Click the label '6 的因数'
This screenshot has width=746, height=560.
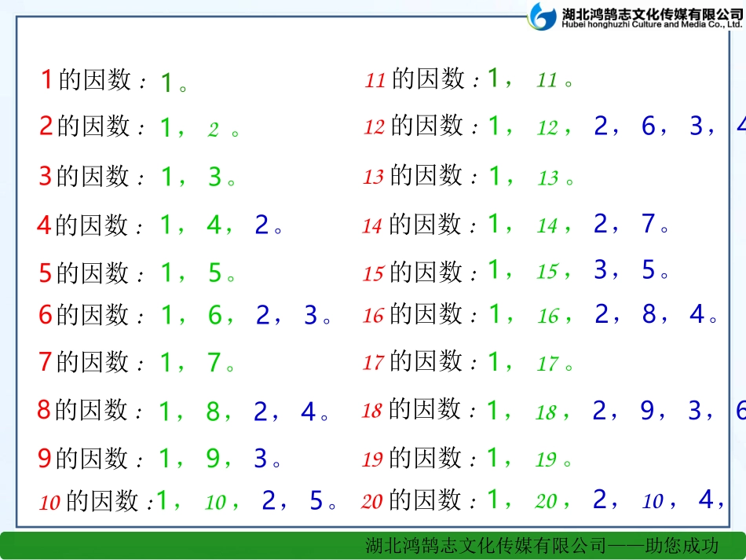click(84, 315)
